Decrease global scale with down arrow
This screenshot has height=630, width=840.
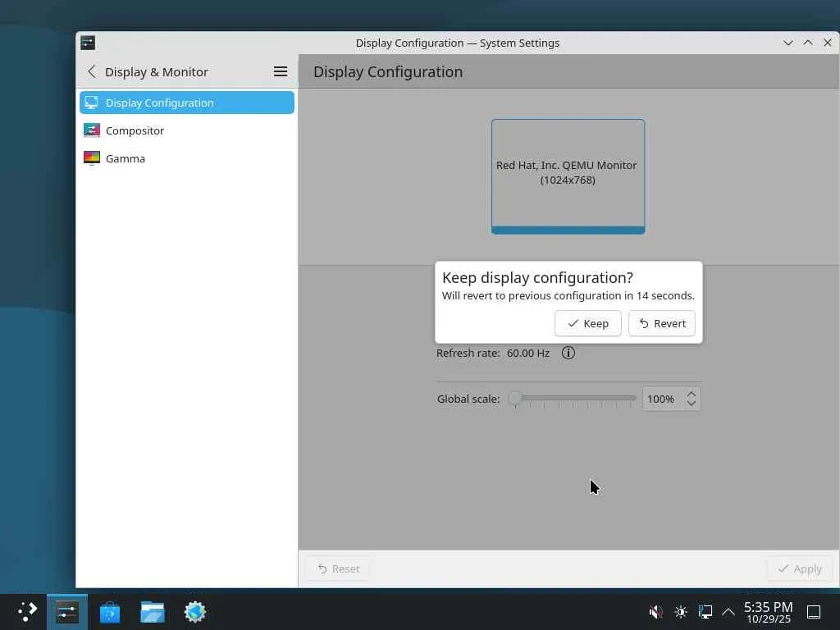691,404
